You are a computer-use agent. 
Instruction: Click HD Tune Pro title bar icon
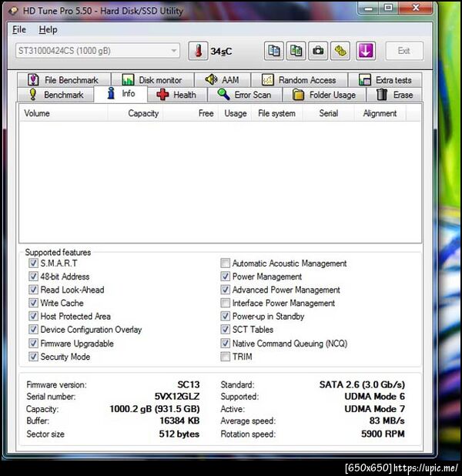point(13,11)
